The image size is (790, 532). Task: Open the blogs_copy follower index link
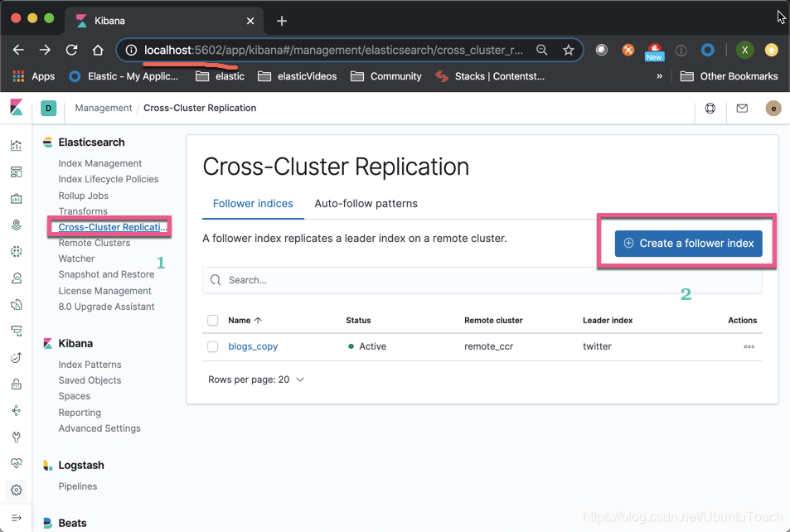click(x=252, y=346)
